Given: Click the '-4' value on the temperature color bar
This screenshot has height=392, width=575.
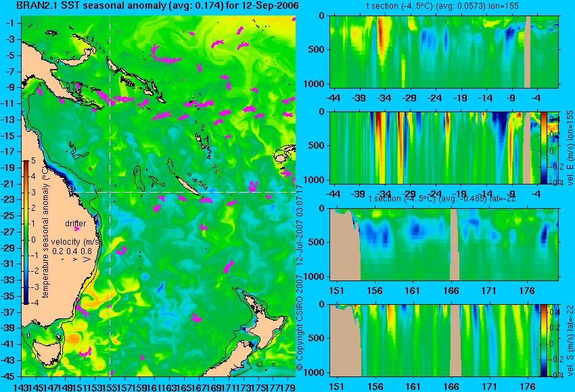Looking at the screenshot, I should [x=33, y=303].
